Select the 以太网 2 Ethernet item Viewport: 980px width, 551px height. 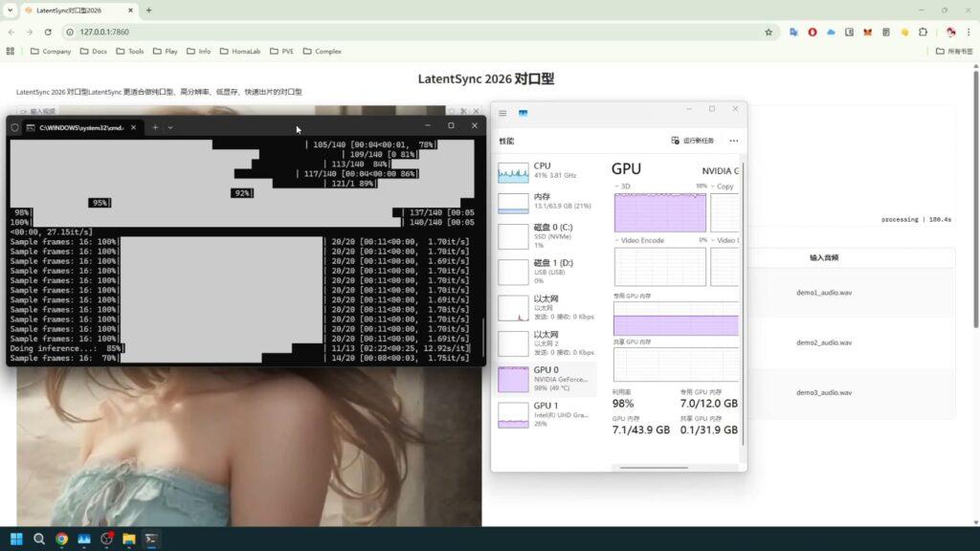[x=546, y=343]
